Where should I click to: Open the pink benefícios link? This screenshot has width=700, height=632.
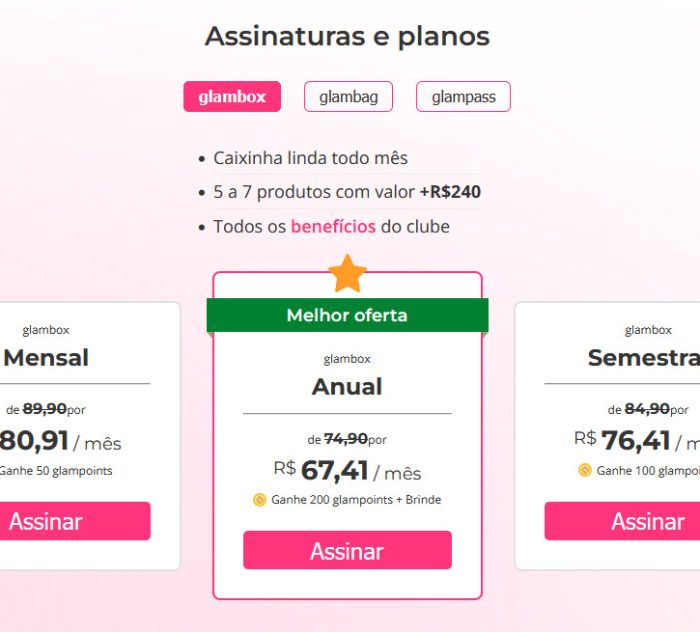(333, 226)
